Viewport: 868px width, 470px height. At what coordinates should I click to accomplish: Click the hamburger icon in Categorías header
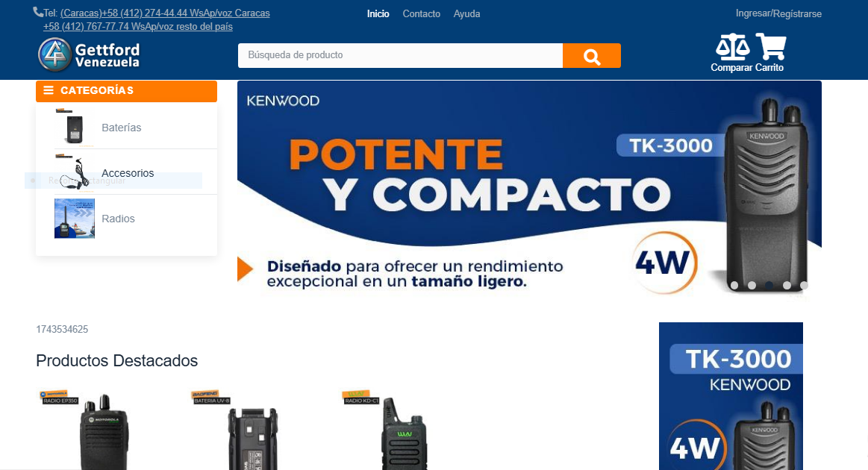49,90
